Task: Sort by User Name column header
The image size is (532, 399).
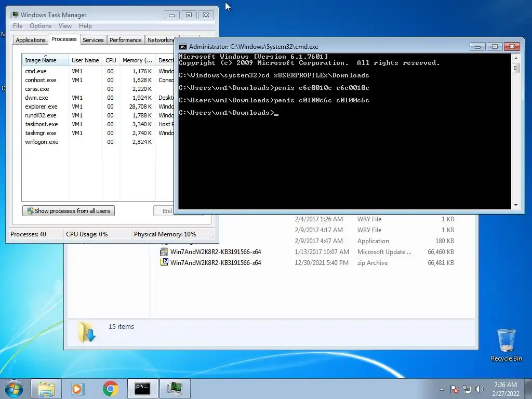Action: pyautogui.click(x=85, y=60)
